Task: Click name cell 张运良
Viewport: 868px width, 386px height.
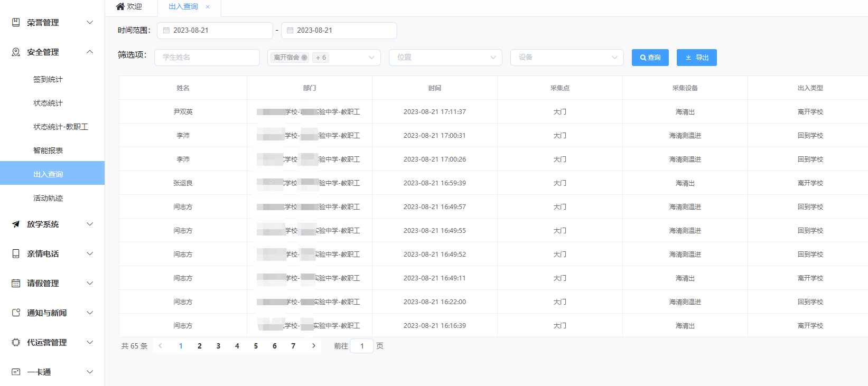Action: [x=183, y=183]
